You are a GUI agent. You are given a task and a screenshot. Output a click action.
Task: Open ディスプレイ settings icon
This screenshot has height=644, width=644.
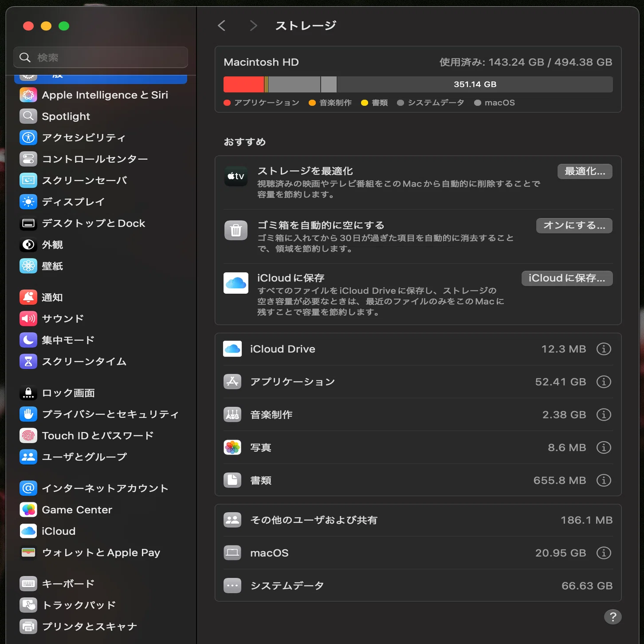click(x=28, y=202)
